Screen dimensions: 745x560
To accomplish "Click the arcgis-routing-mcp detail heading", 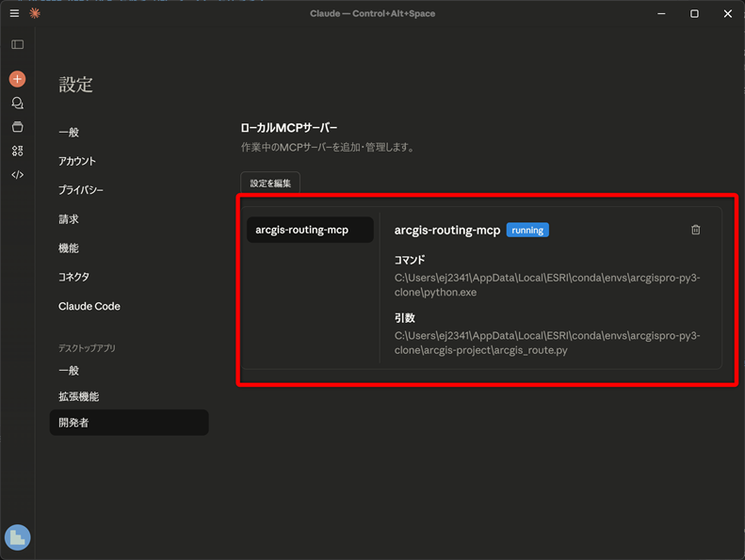I will click(447, 231).
